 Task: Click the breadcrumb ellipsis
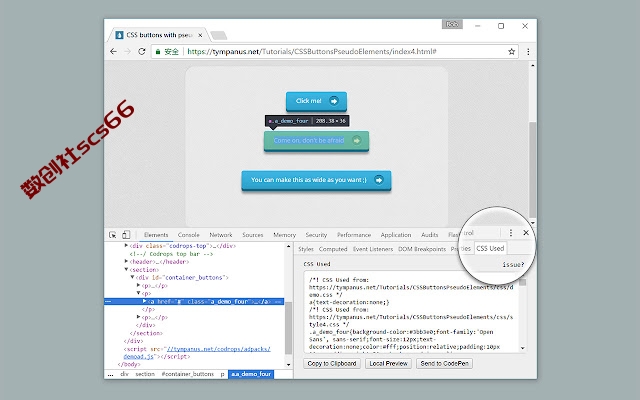111,374
